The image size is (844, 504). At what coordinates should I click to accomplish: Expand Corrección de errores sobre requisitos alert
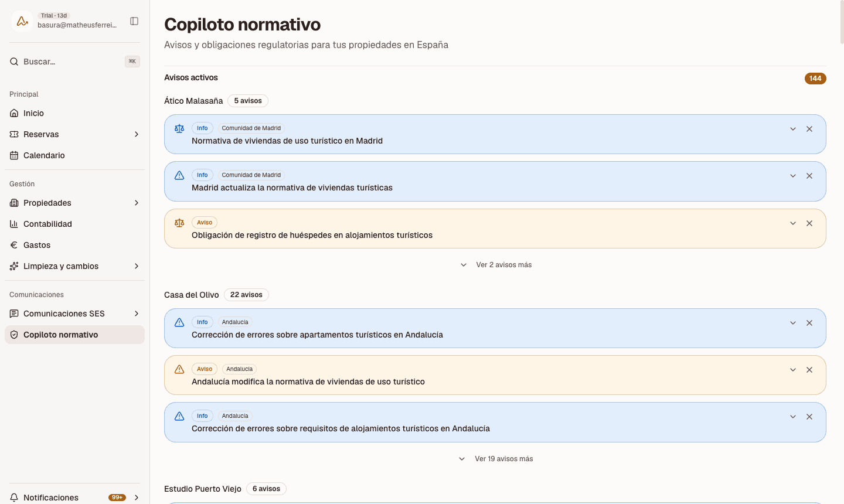pos(793,417)
